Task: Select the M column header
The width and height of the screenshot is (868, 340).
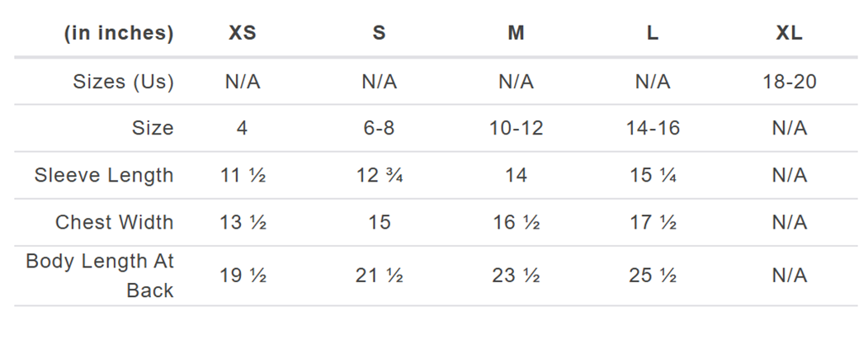Action: 516,34
